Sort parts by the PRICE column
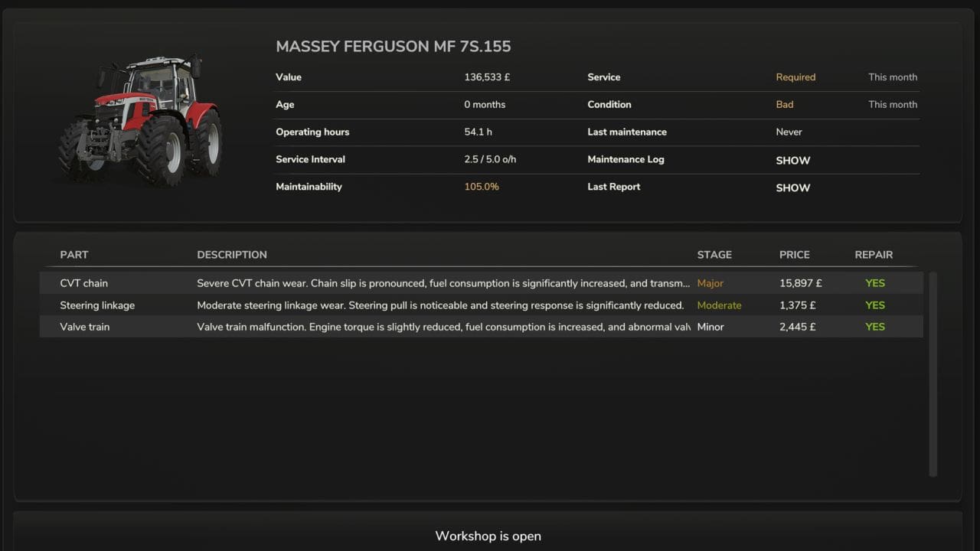 click(795, 254)
